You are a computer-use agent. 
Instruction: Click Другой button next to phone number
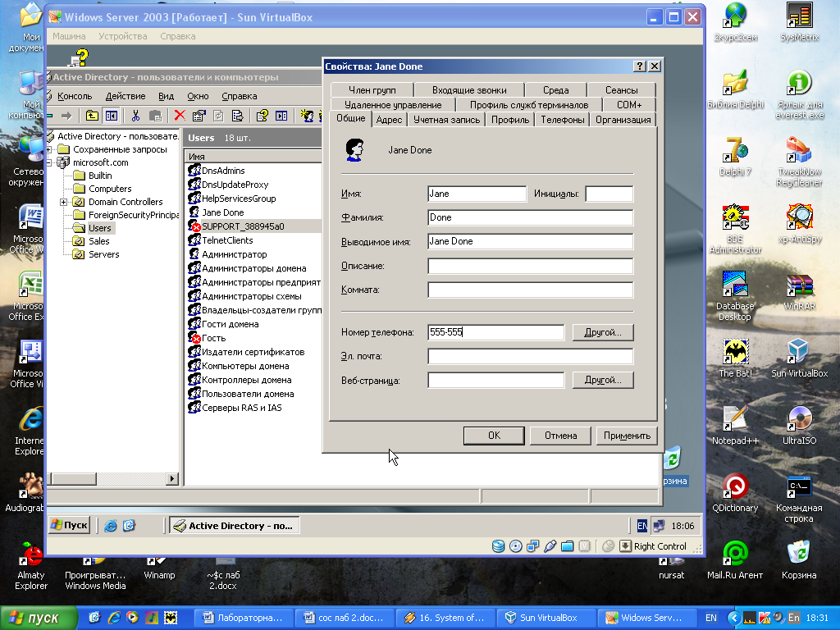pos(603,332)
